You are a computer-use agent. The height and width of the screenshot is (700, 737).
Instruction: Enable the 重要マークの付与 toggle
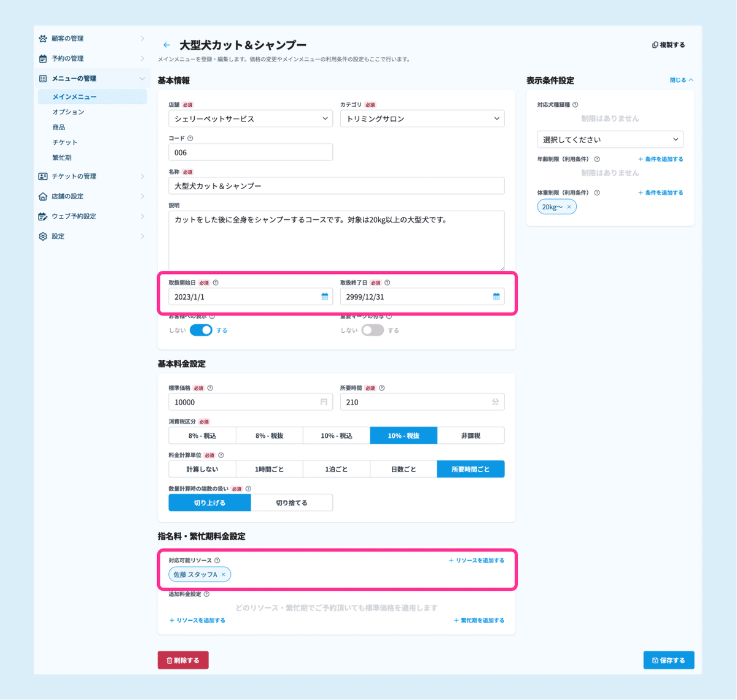tap(373, 330)
